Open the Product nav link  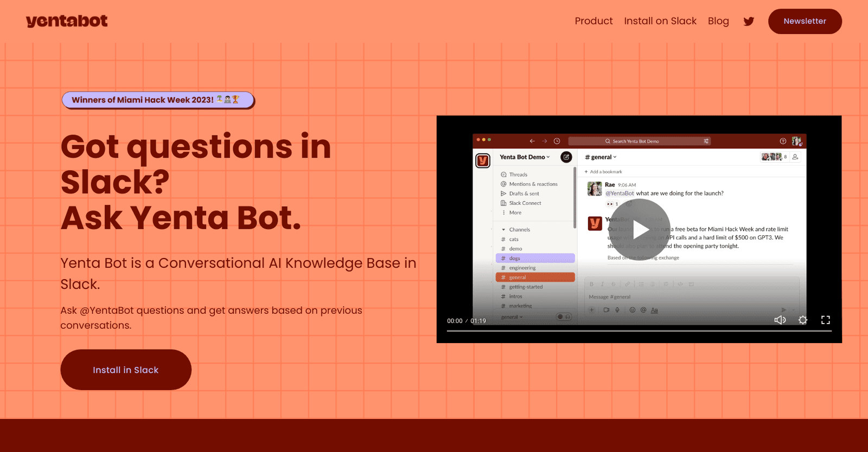pyautogui.click(x=593, y=21)
